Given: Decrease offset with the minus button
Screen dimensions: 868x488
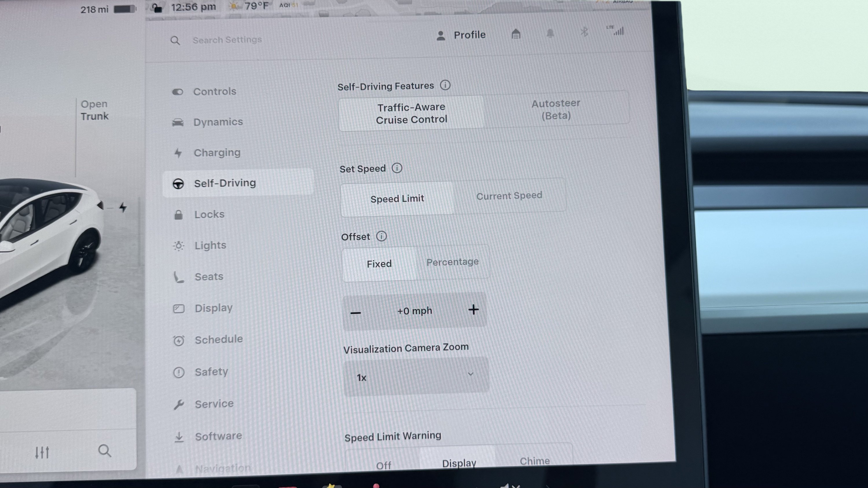Looking at the screenshot, I should tap(356, 313).
